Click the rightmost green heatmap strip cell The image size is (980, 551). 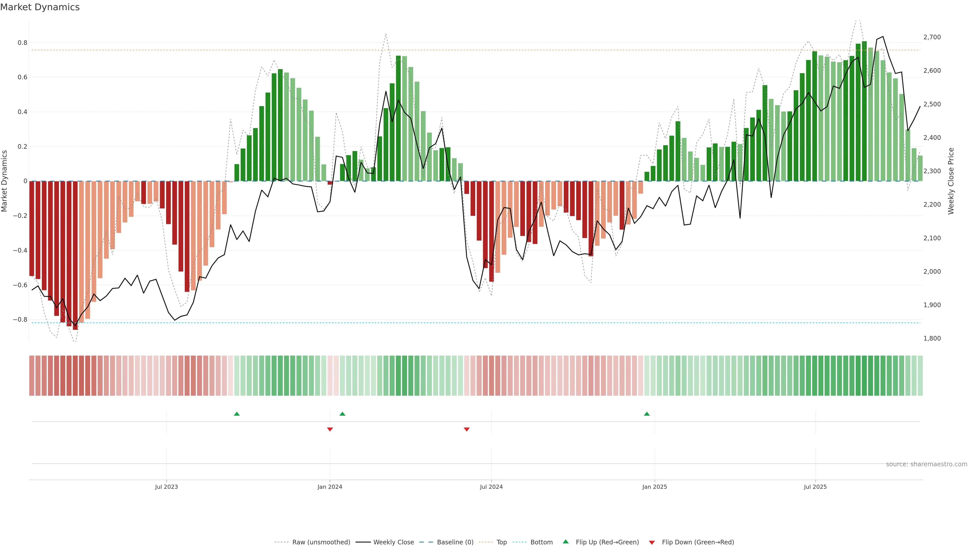tap(920, 376)
